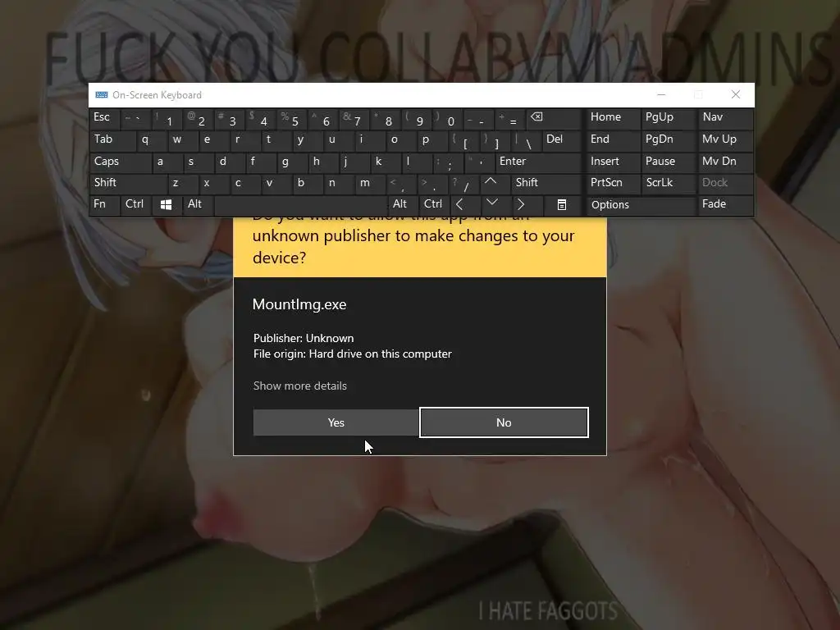Screen dimensions: 840x630
Task: Toggle the left Shift key
Action: (x=129, y=183)
